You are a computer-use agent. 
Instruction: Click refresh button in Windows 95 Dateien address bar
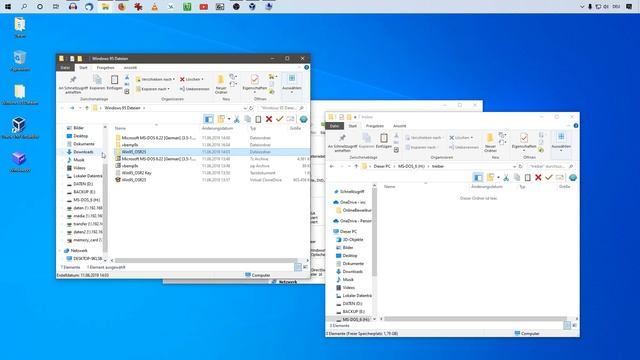coord(251,108)
